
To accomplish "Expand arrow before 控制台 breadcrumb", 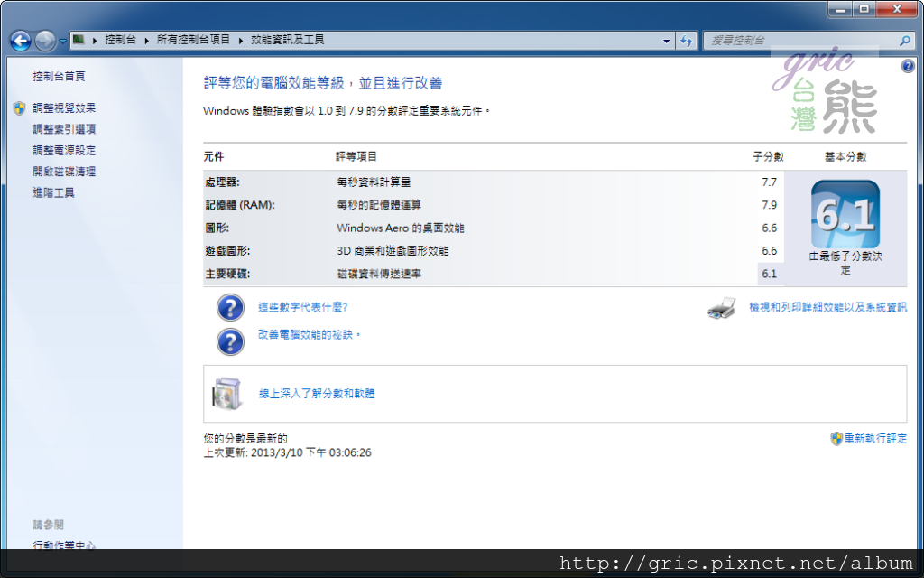I will coord(94,40).
